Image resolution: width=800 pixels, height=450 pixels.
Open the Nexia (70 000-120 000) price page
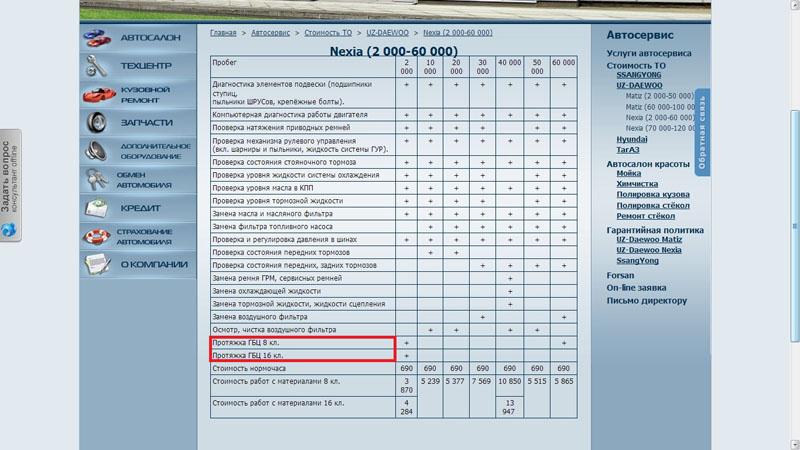pyautogui.click(x=660, y=128)
